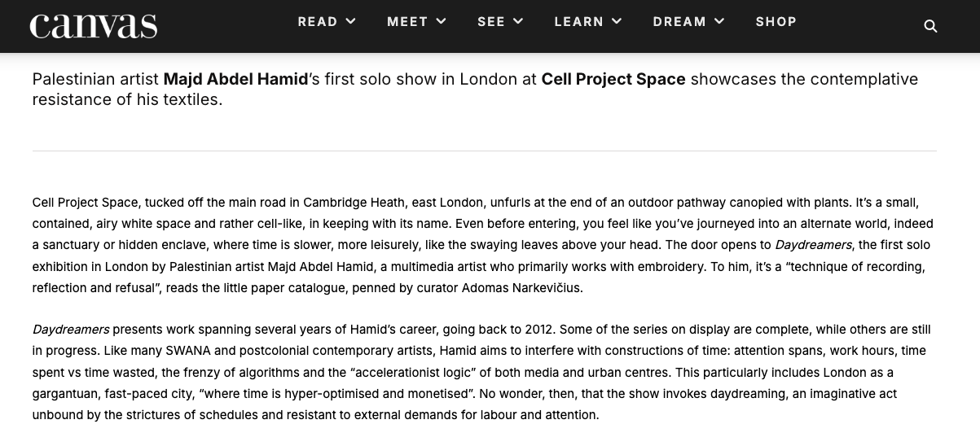The image size is (980, 446).
Task: Expand the READ menu chevron
Action: tap(351, 22)
